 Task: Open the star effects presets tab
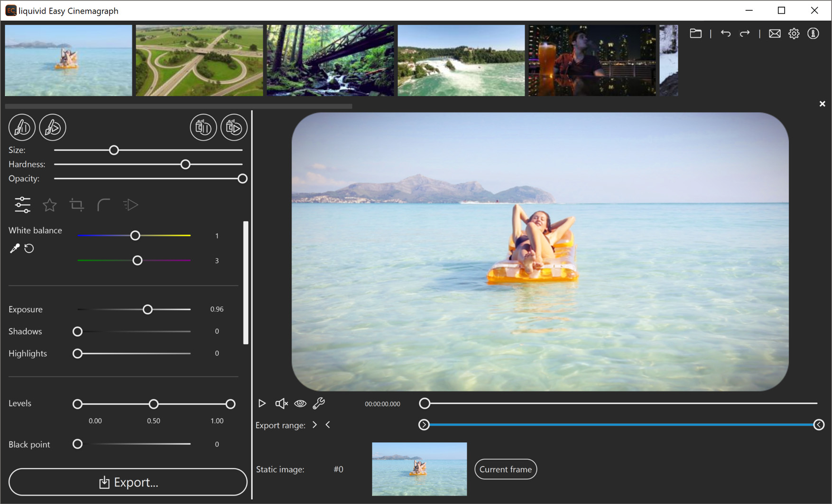pos(49,205)
